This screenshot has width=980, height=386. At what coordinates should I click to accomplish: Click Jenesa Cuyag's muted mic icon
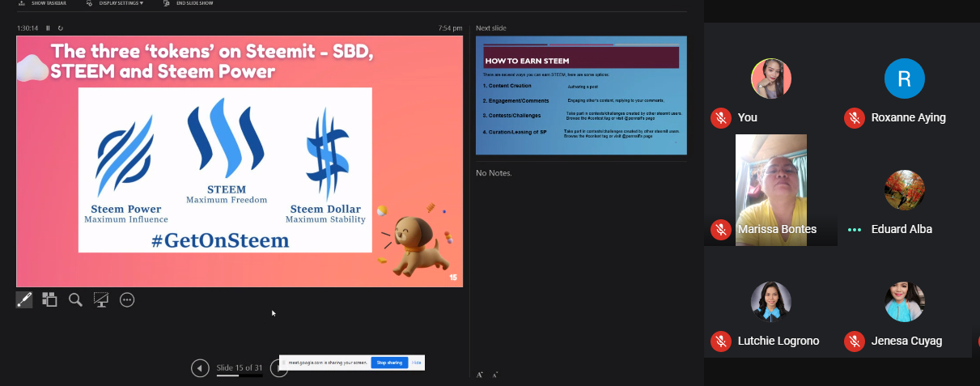854,341
